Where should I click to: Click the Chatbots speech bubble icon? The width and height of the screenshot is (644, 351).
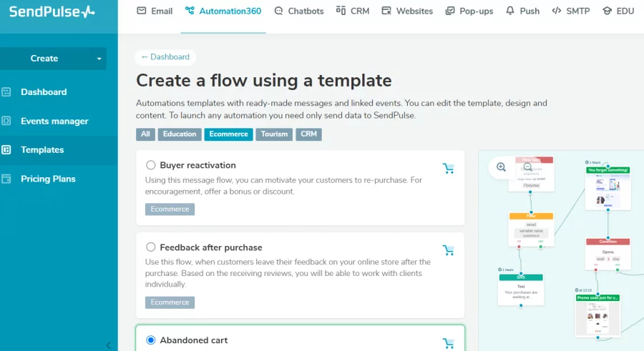(x=278, y=11)
